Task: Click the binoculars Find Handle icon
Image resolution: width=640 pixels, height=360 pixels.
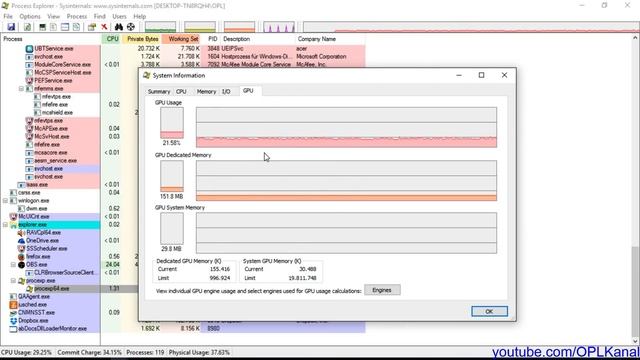Action: pyautogui.click(x=119, y=27)
